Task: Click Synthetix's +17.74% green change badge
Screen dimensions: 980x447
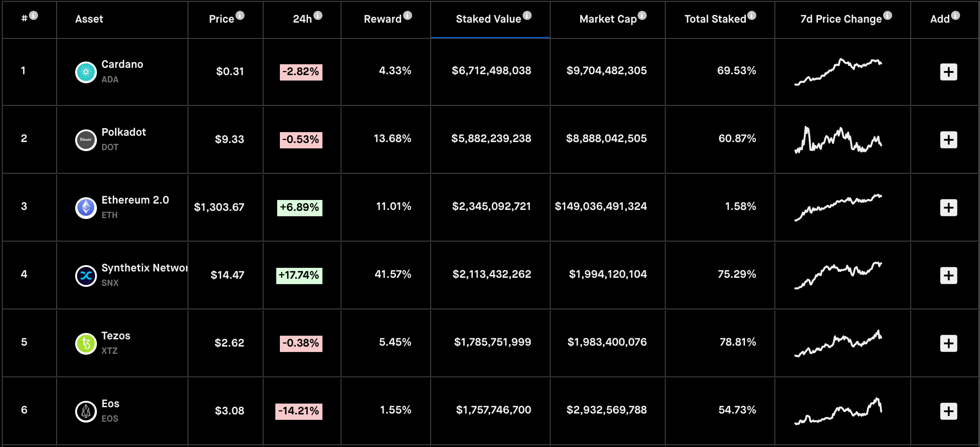Action: [299, 275]
